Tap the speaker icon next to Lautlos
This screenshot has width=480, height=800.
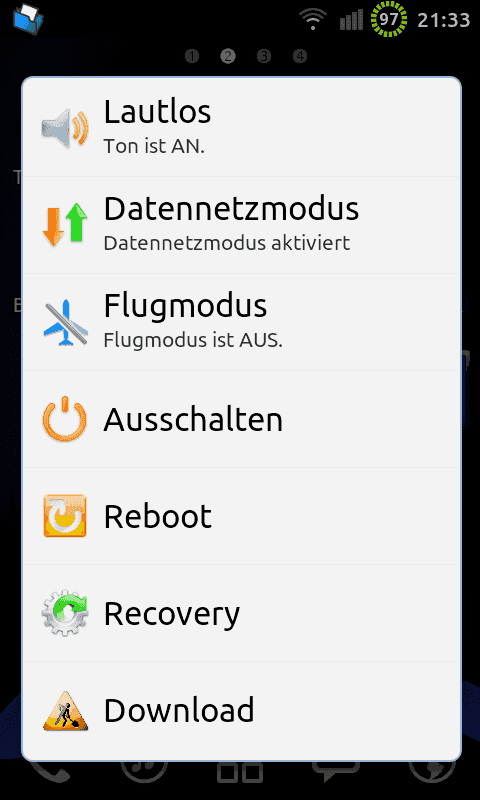[65, 128]
